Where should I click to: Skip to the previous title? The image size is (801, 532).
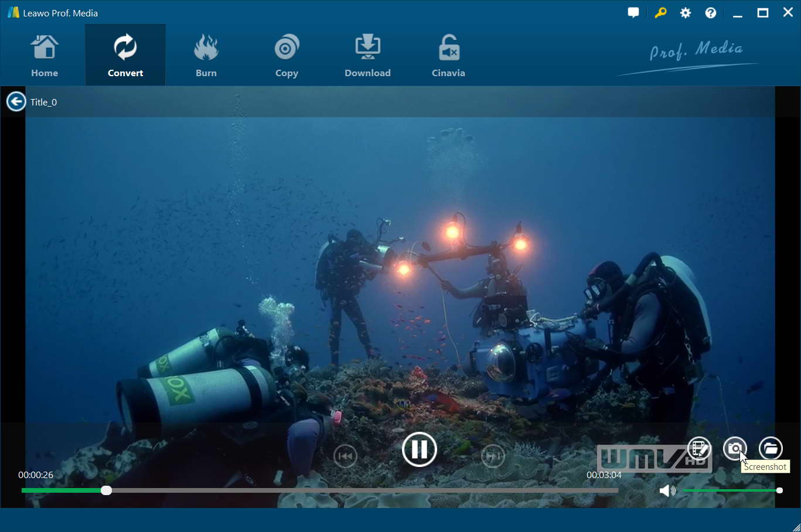(345, 456)
